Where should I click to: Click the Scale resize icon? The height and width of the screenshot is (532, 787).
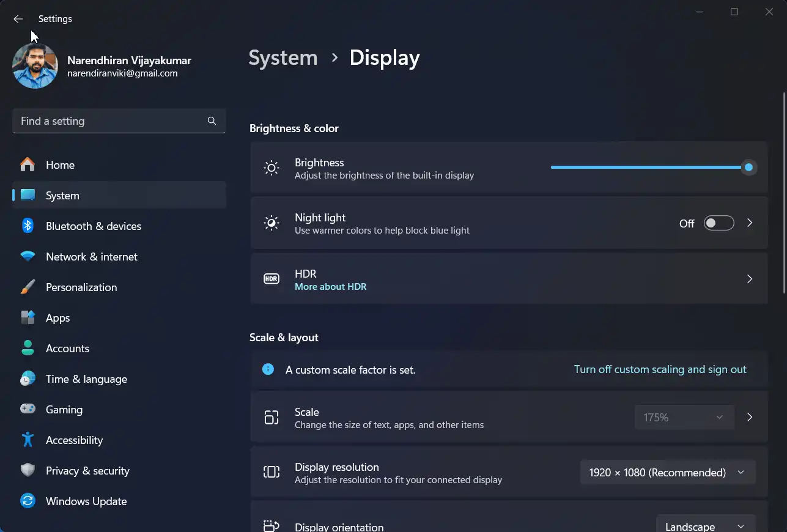point(272,417)
